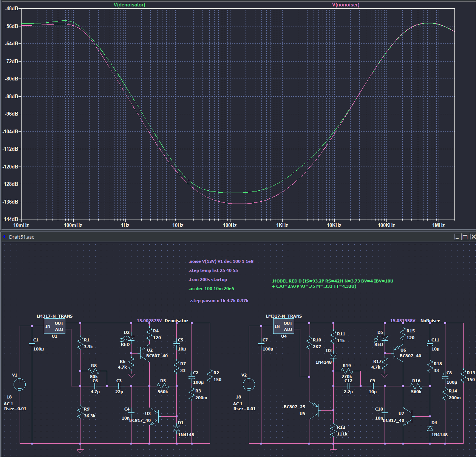Select transistor U2 BC807_40 symbol
Image resolution: width=476 pixels, height=457 pixels.
tap(144, 353)
